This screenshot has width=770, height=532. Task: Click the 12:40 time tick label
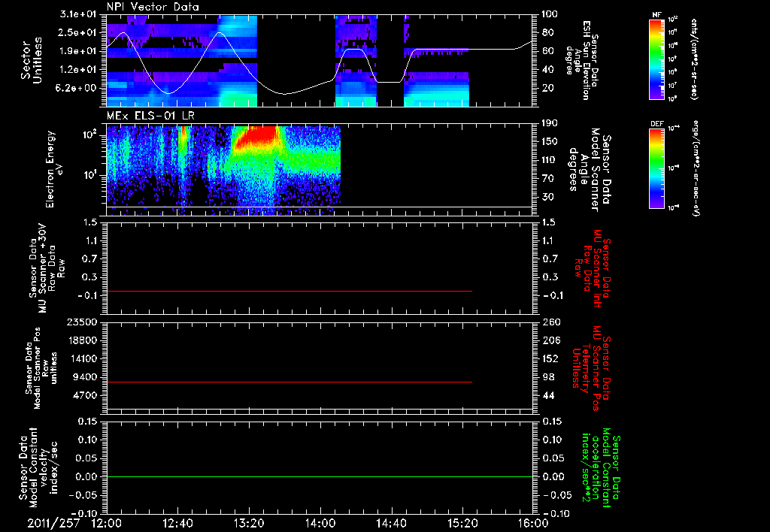177,523
